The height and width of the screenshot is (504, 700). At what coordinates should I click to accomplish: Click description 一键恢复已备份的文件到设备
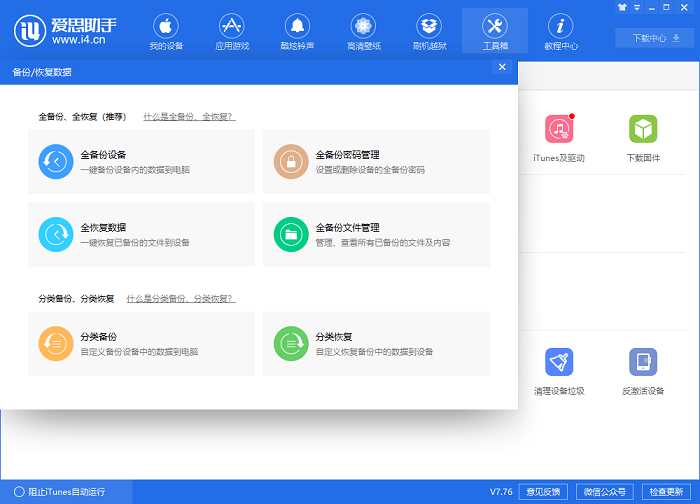[x=135, y=243]
